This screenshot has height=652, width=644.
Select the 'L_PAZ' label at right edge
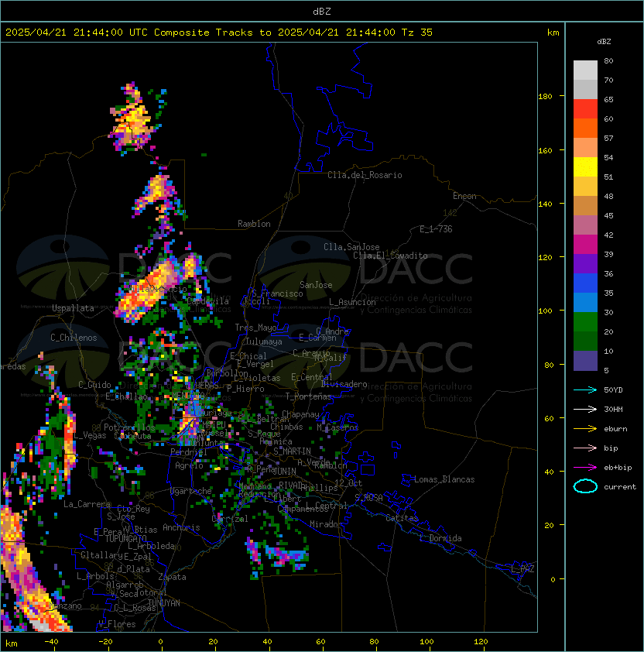(522, 569)
